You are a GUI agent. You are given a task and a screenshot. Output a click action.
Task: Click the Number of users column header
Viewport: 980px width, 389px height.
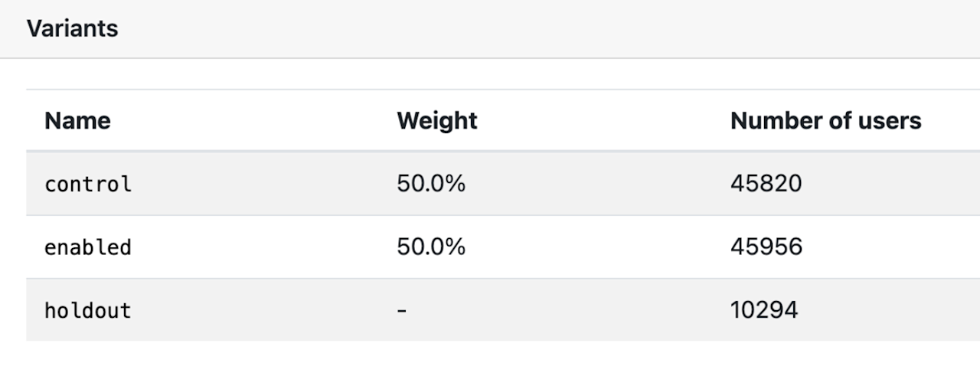(826, 120)
